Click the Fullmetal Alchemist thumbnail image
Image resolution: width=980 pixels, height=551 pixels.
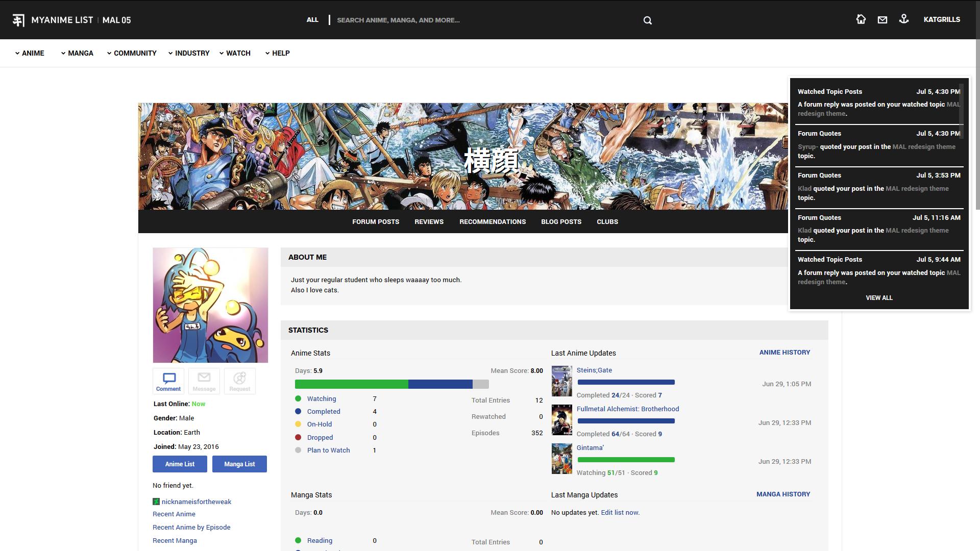point(561,420)
